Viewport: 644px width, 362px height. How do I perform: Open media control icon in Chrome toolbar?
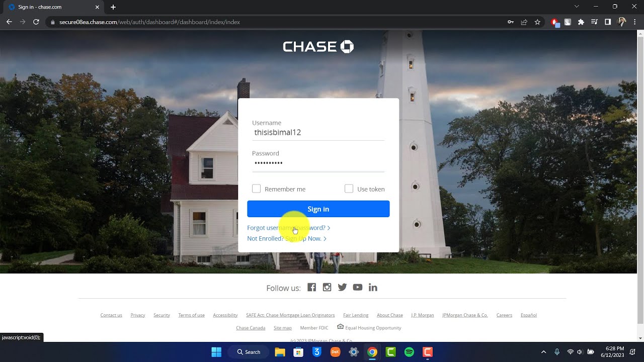594,22
